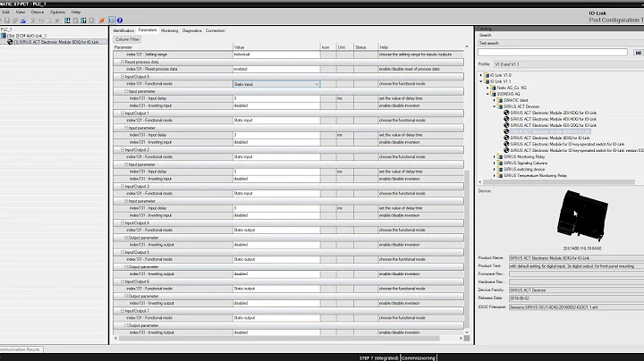Click the catalog search button
The image size is (644, 361).
tap(638, 53)
